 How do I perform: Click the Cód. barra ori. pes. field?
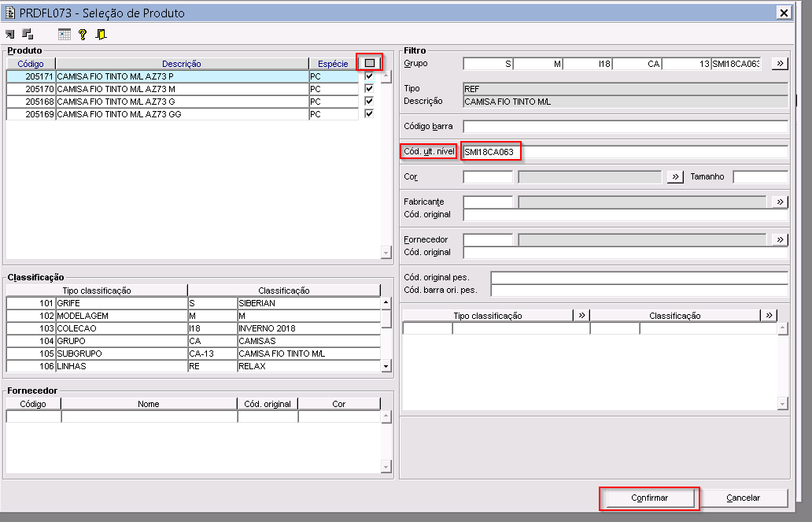click(639, 291)
